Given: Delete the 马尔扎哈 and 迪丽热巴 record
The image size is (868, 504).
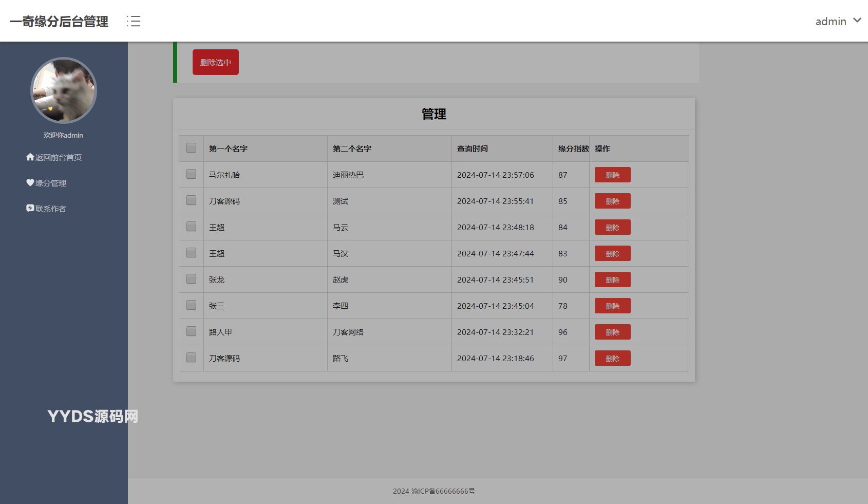Looking at the screenshot, I should (x=612, y=175).
